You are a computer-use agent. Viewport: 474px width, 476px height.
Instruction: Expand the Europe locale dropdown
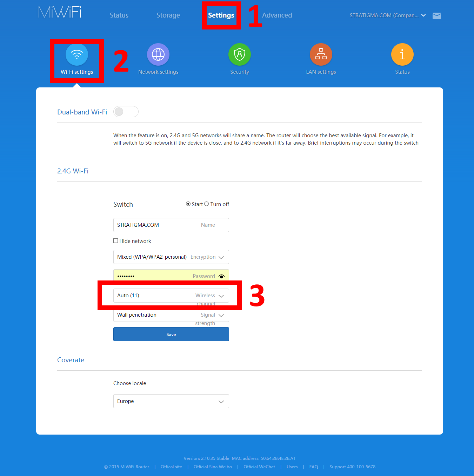tap(171, 401)
